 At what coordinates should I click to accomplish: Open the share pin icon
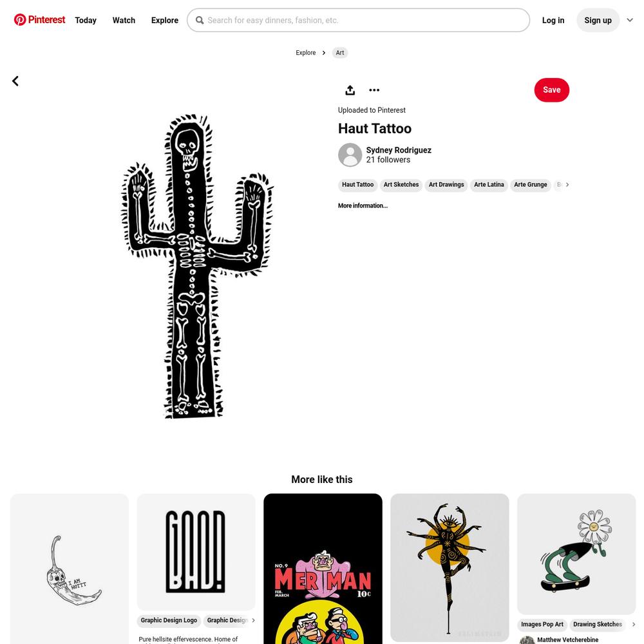pos(350,90)
